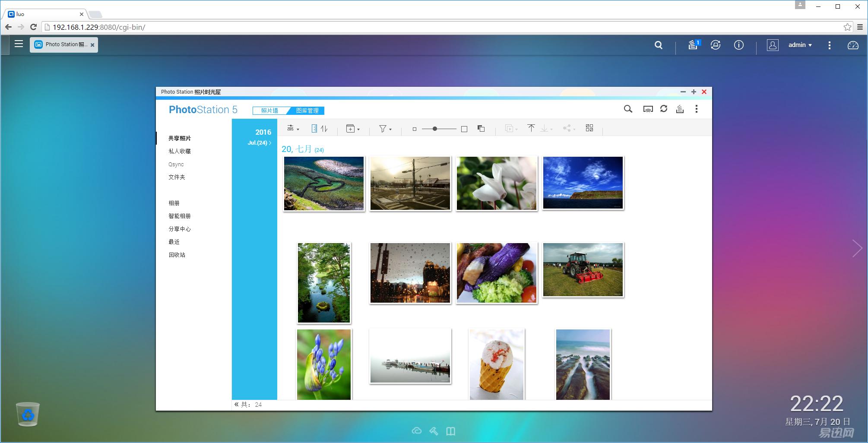868x443 pixels.
Task: Toggle the timeline view icon
Action: pos(314,129)
